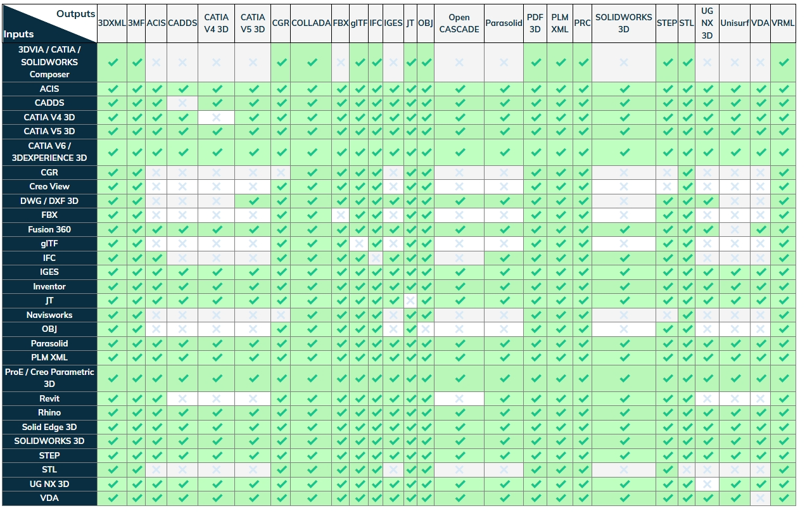Click the Navisworks input row label
Viewport: 812px width, 513px height.
pos(49,315)
